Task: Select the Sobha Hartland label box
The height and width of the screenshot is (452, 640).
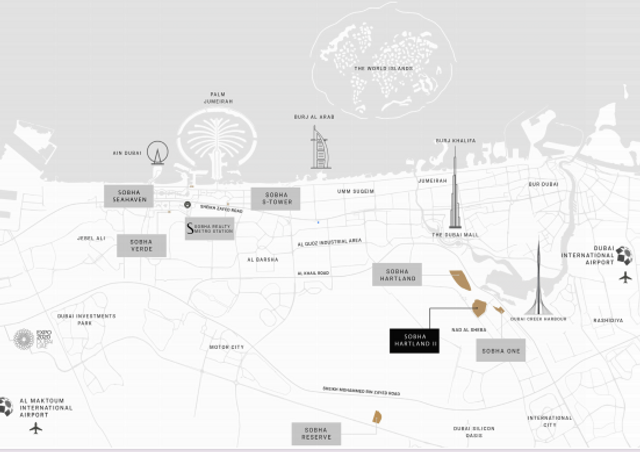Action: [x=397, y=274]
